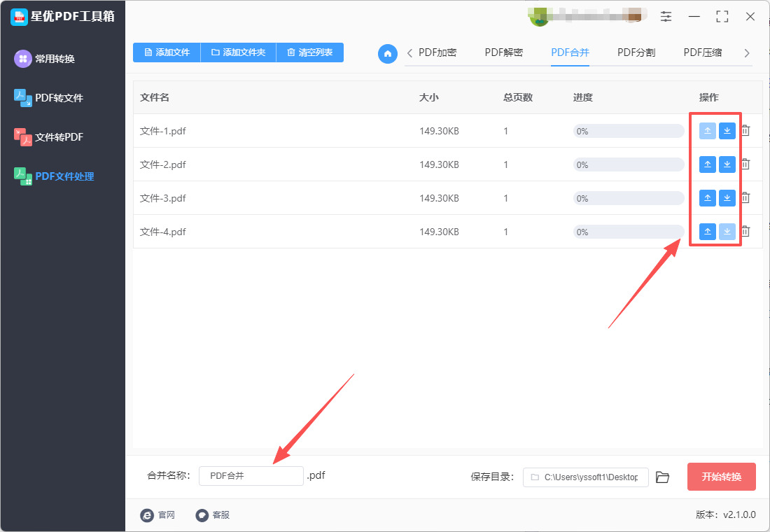Start merging with 开始转换 button

722,477
